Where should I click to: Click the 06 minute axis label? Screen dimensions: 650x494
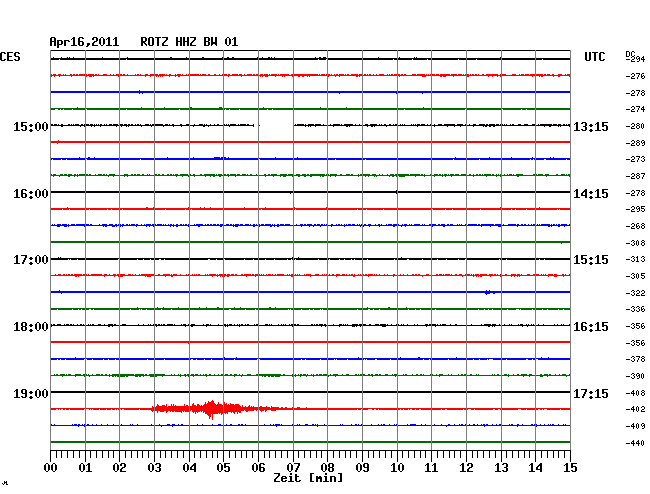258,467
